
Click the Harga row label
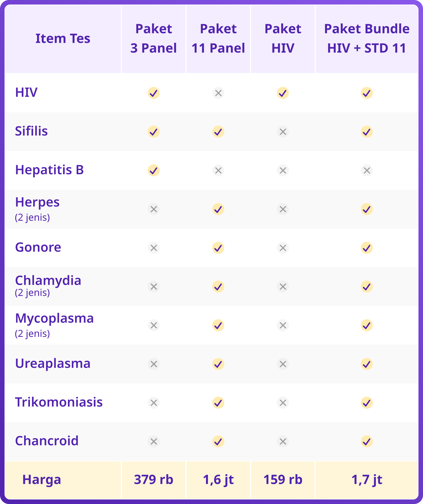point(42,480)
